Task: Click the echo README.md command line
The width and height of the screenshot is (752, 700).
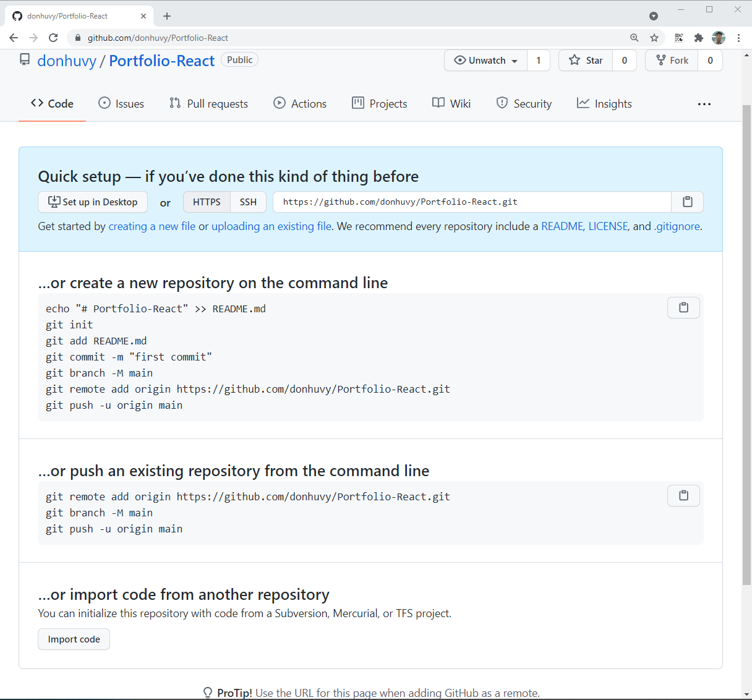Action: [x=156, y=309]
